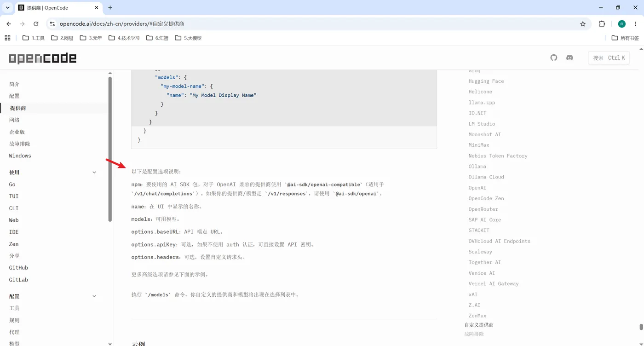Jump to Ollama Cloud in table of contents
Viewport: 644px width, 346px height.
click(486, 177)
